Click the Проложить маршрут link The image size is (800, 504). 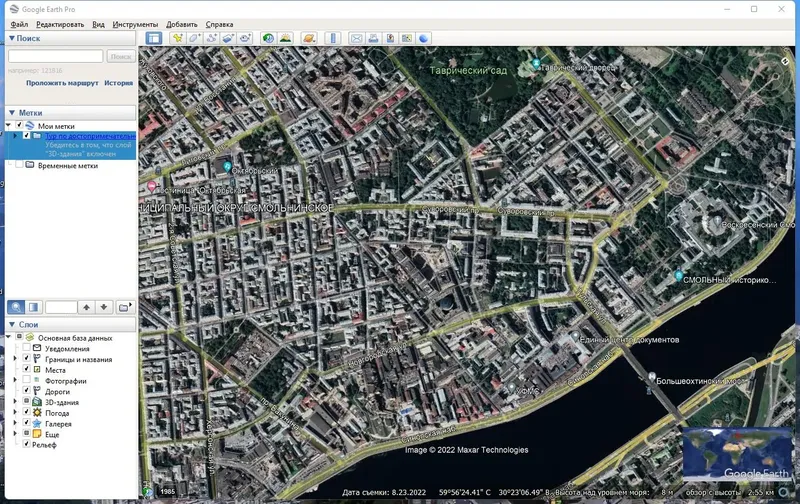[x=62, y=83]
